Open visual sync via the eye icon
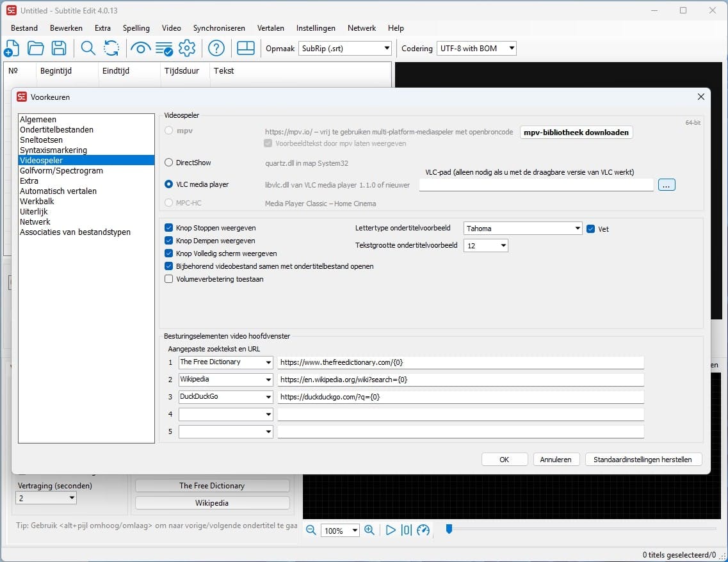Image resolution: width=728 pixels, height=562 pixels. click(x=140, y=48)
